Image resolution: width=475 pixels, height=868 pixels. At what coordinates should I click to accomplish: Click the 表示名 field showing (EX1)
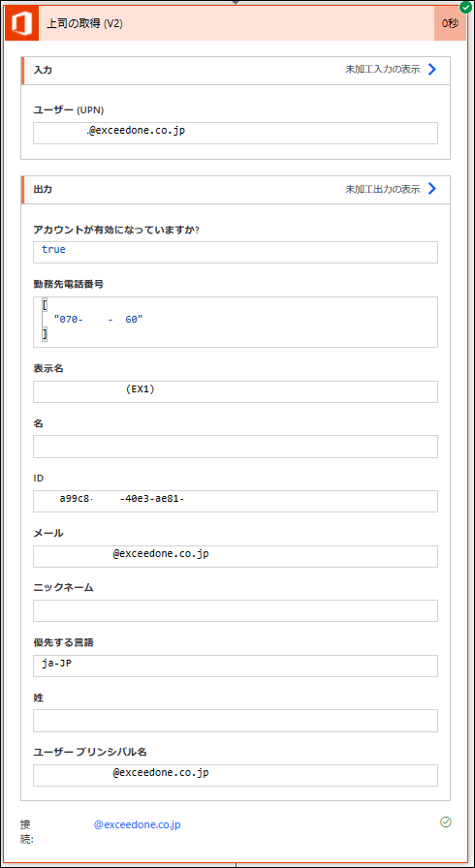[x=236, y=391]
